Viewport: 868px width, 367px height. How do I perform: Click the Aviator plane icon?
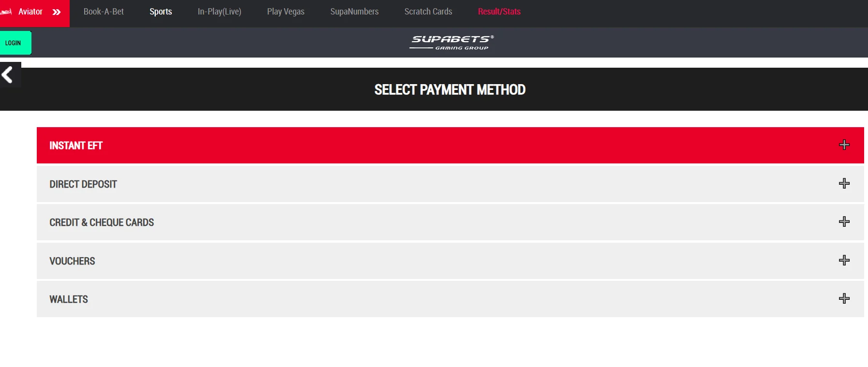[7, 11]
